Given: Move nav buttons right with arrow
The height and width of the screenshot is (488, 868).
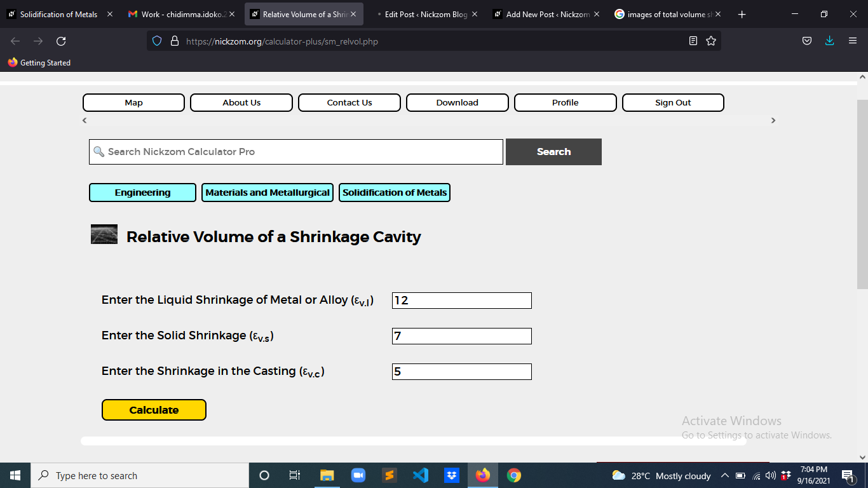Looking at the screenshot, I should pyautogui.click(x=773, y=120).
